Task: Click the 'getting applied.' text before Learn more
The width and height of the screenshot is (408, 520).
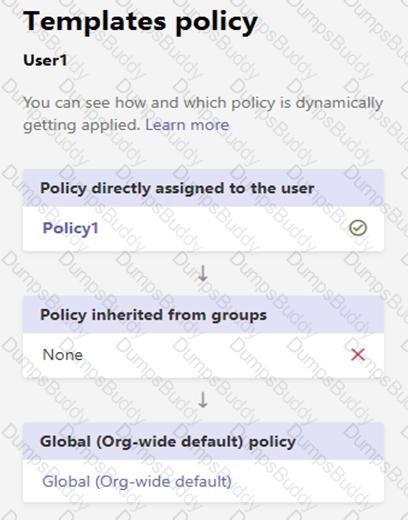Action: 82,125
